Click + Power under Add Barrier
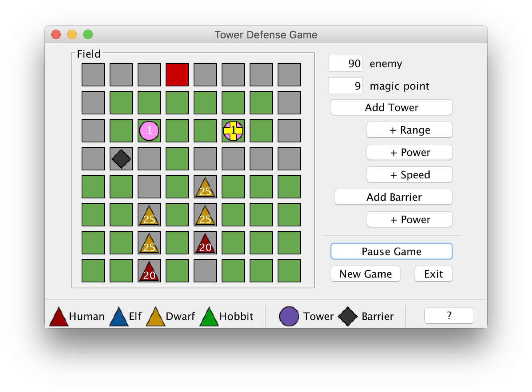This screenshot has width=532, height=392. pos(409,219)
